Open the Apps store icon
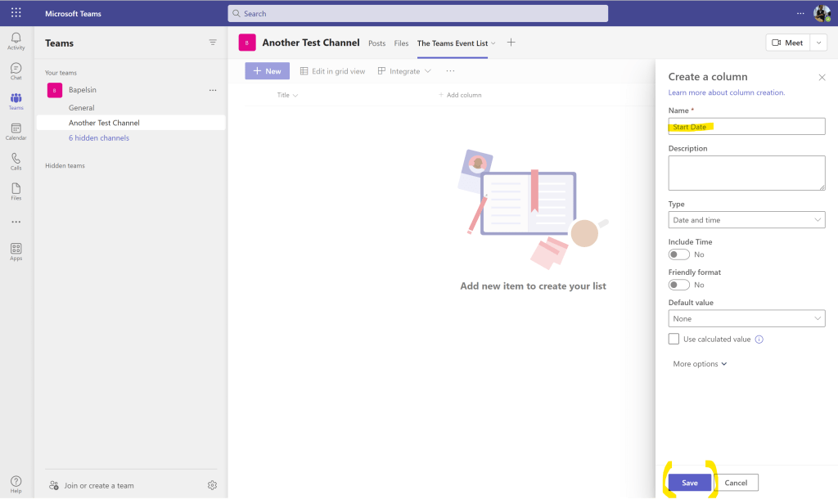The image size is (838, 504). tap(16, 251)
